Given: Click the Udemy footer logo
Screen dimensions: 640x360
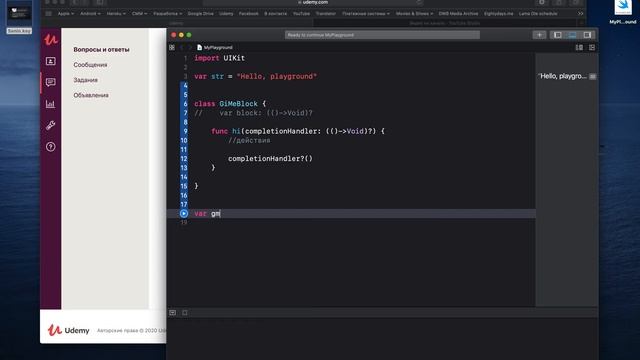Looking at the screenshot, I should pyautogui.click(x=68, y=330).
